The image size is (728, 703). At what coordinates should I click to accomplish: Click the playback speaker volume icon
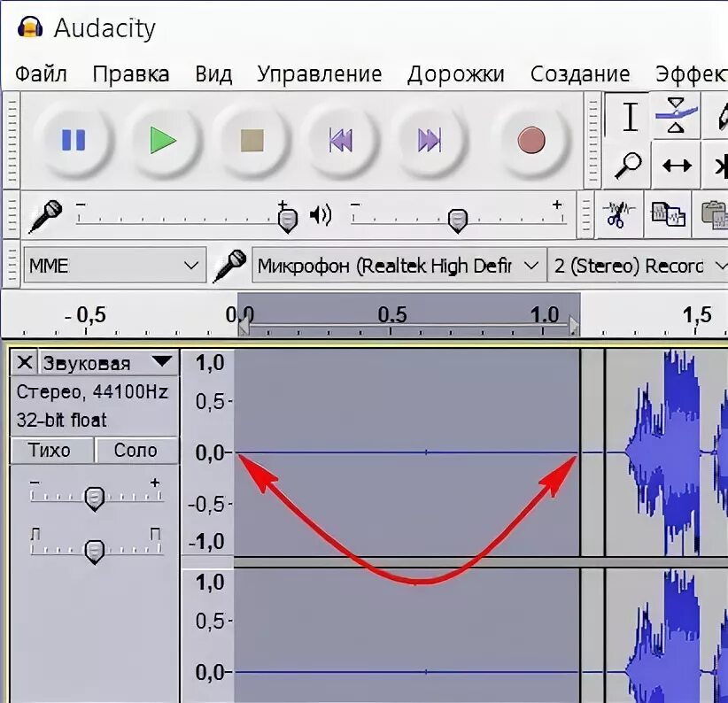pos(321,215)
